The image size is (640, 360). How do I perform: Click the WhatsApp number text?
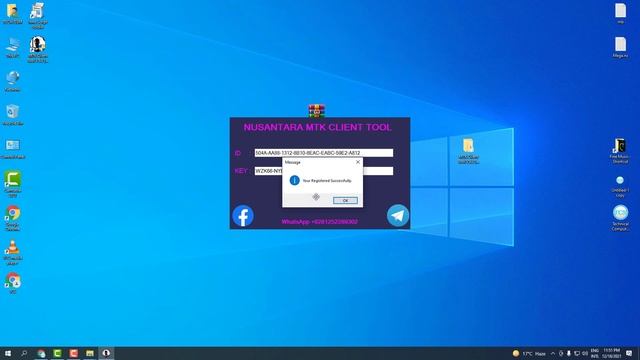(x=320, y=222)
